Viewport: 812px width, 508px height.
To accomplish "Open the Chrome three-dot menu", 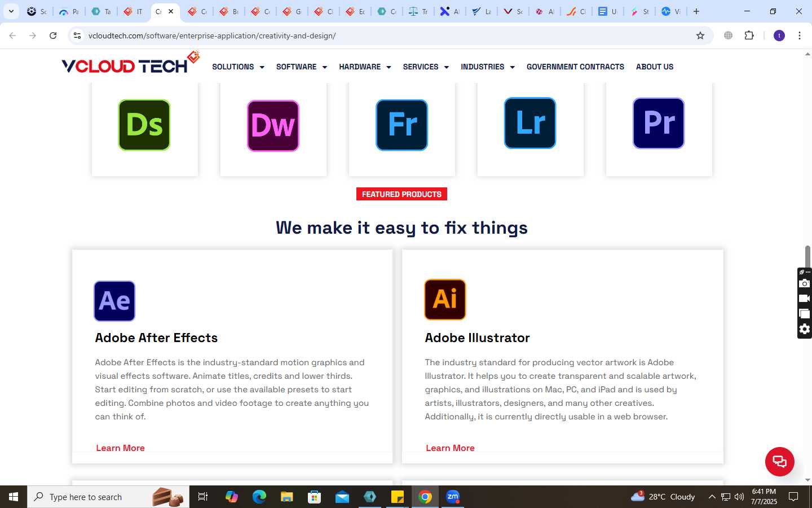I will click(x=800, y=36).
